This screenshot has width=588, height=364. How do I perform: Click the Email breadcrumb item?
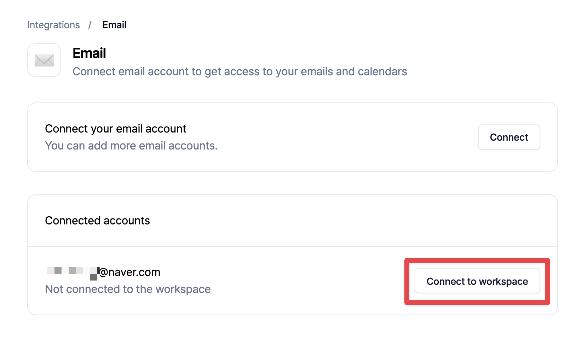[114, 25]
